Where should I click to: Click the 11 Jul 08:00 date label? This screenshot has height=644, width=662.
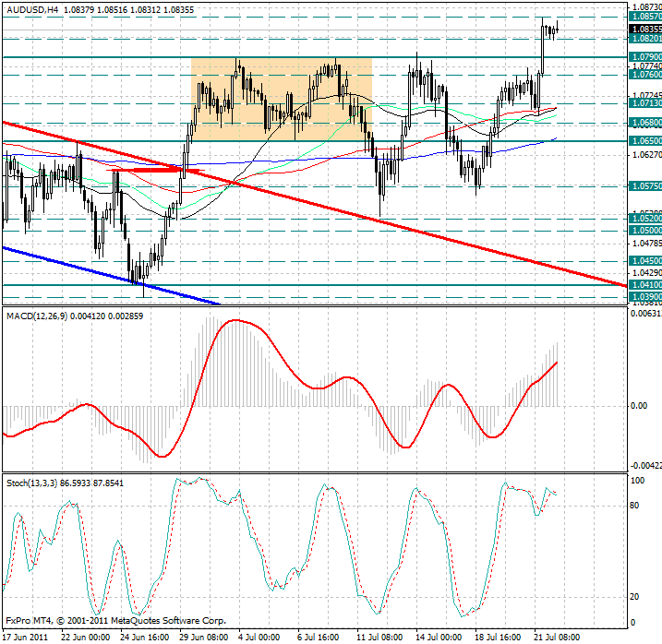pos(380,637)
